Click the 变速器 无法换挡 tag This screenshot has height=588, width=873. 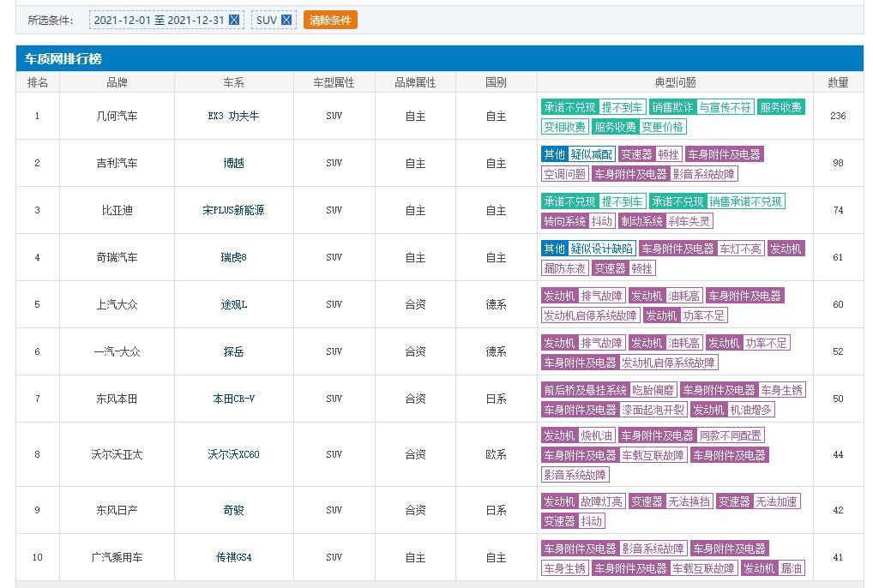(671, 501)
